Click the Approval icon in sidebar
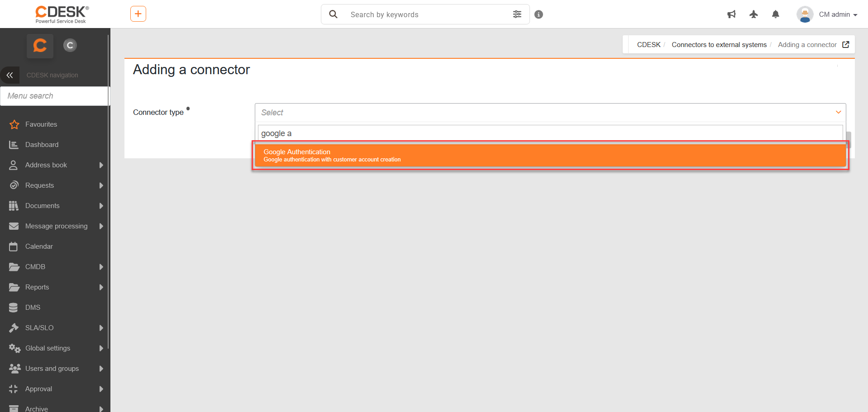 [14, 389]
